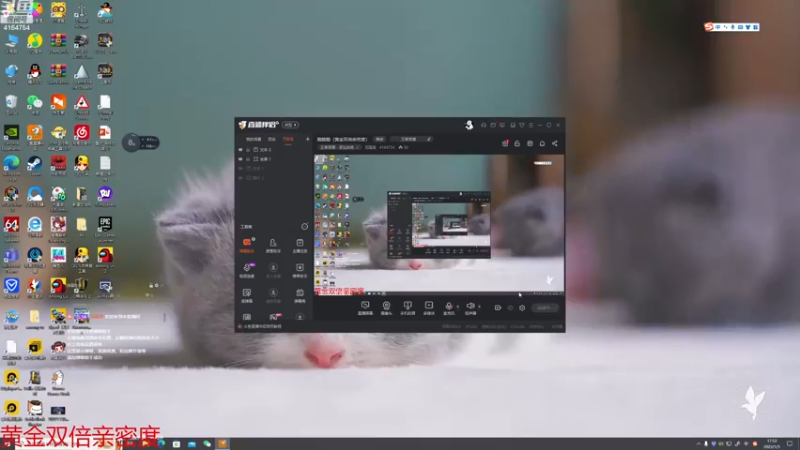Click the 修改 button next to stream title
This screenshot has width=800, height=450.
[x=380, y=139]
